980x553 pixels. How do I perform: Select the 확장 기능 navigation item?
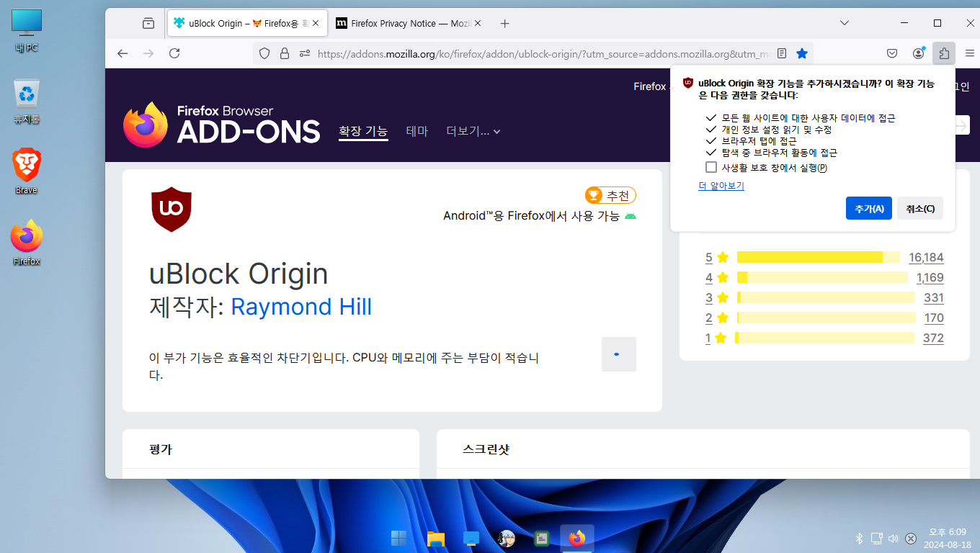point(363,131)
